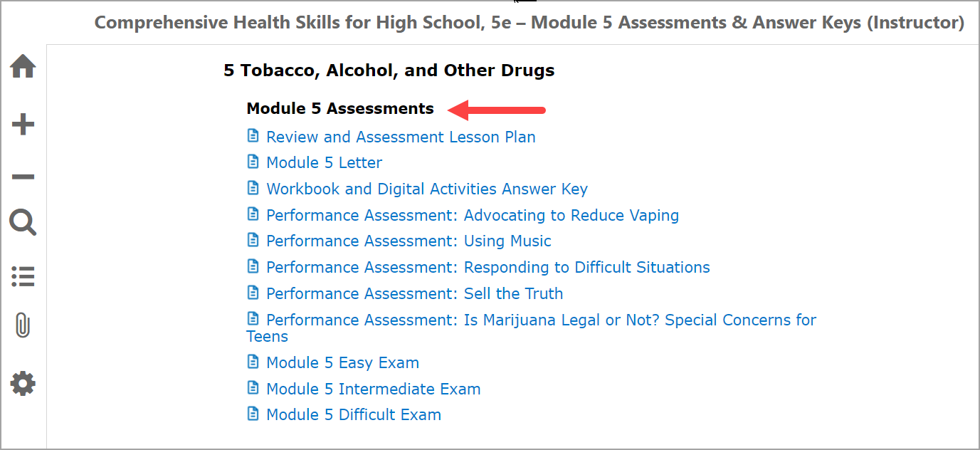The image size is (980, 450).
Task: Open settings via the gear icon
Action: 23,383
